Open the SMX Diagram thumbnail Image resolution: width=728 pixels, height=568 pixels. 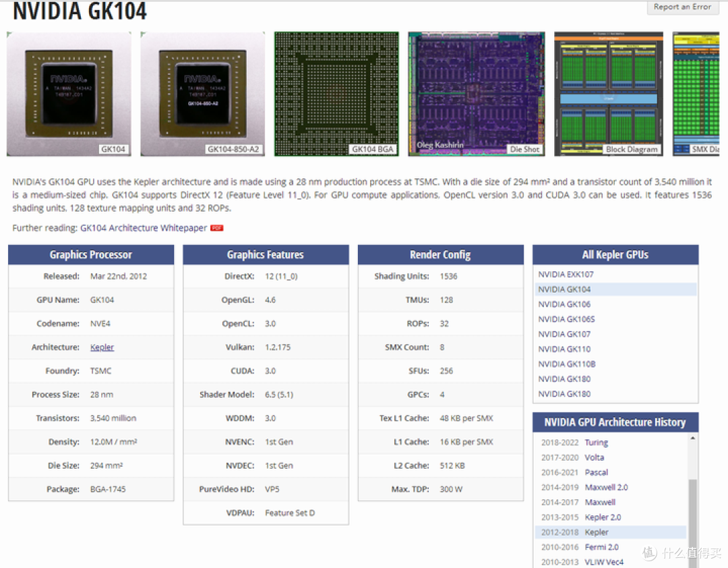point(696,94)
